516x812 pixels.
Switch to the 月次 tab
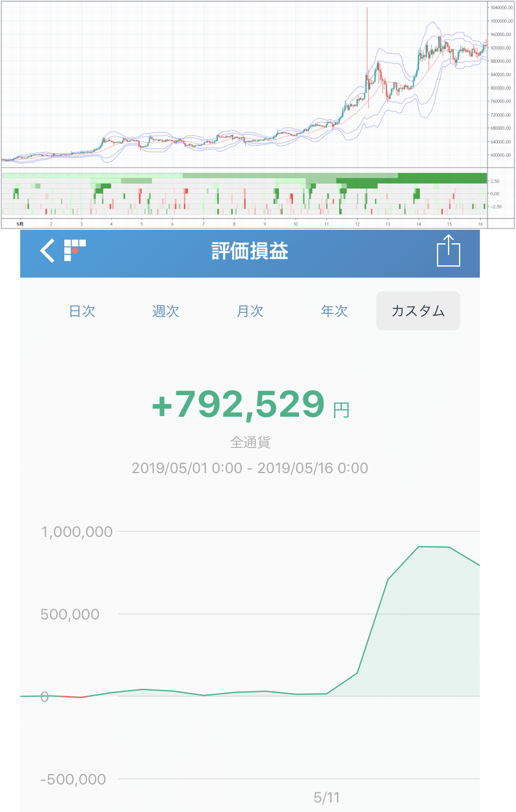(x=250, y=311)
